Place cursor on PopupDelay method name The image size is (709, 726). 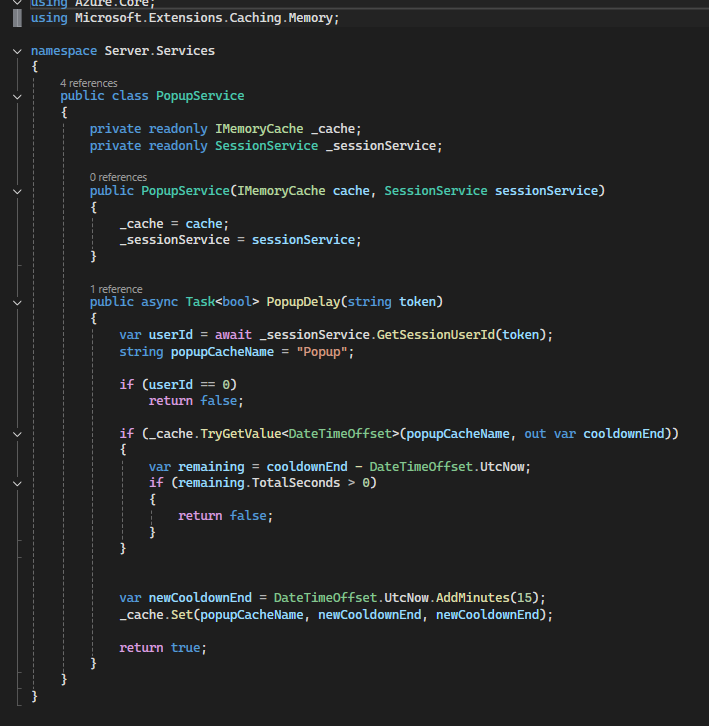click(304, 302)
